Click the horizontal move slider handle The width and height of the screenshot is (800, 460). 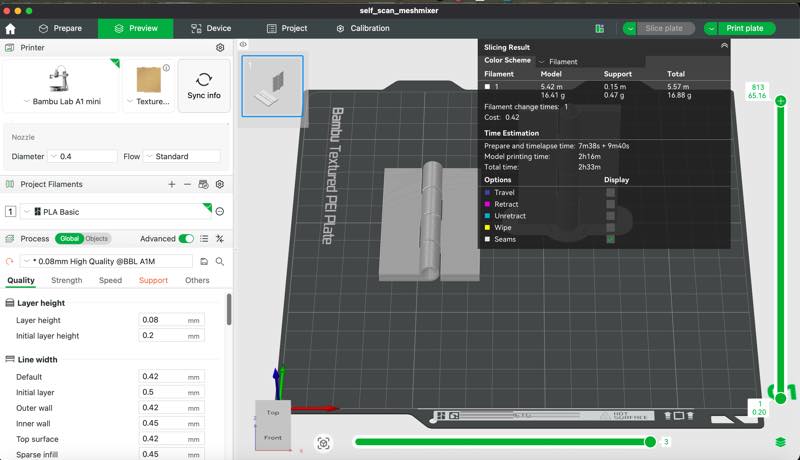click(650, 442)
